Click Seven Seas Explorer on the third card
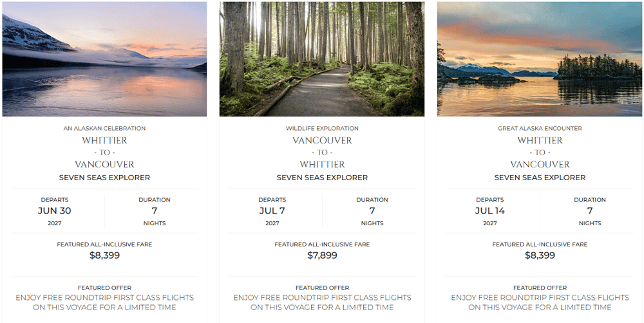 [540, 178]
